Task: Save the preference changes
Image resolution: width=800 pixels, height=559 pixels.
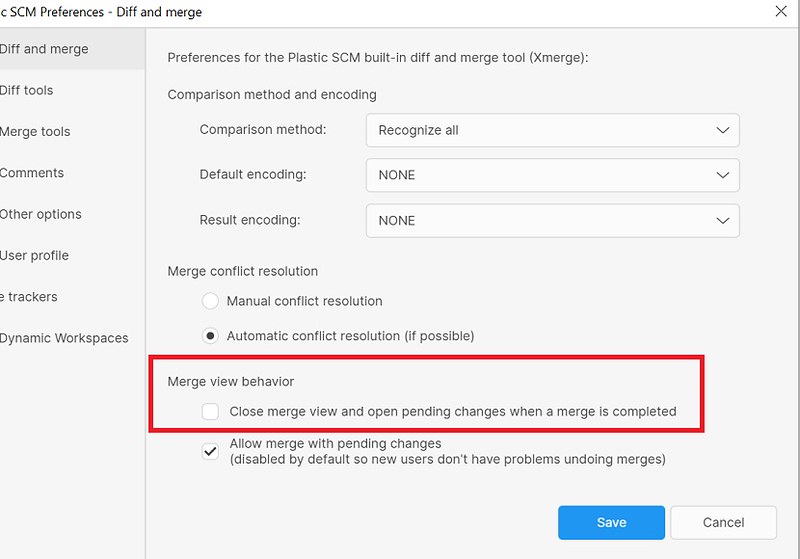Action: (611, 522)
